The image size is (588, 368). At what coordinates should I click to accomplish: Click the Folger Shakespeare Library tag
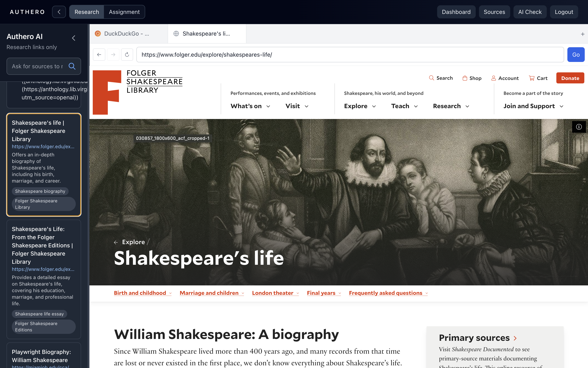(x=44, y=204)
